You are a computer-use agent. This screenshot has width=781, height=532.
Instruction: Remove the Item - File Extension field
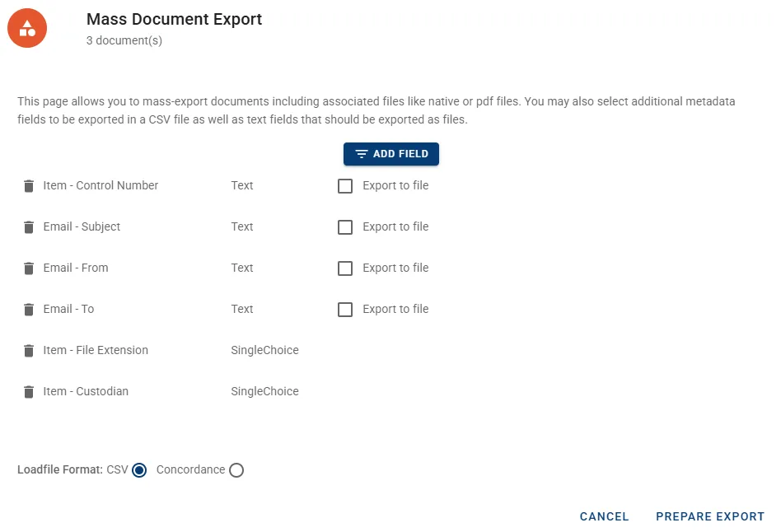29,351
